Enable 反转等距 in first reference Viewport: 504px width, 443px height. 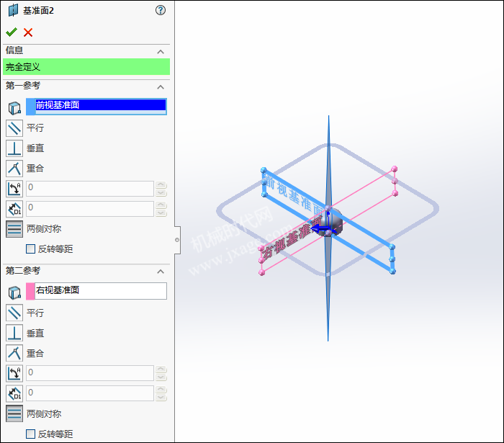coord(30,249)
